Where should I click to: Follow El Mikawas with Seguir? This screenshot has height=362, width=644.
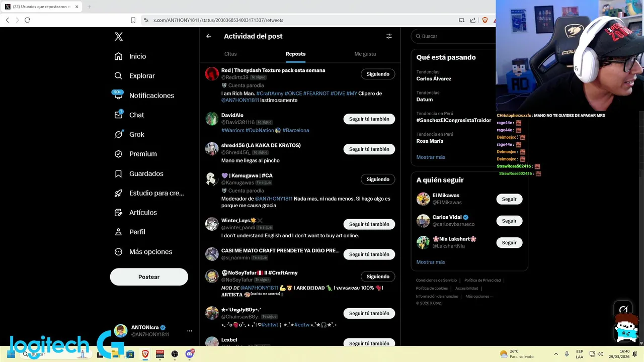pos(509,199)
